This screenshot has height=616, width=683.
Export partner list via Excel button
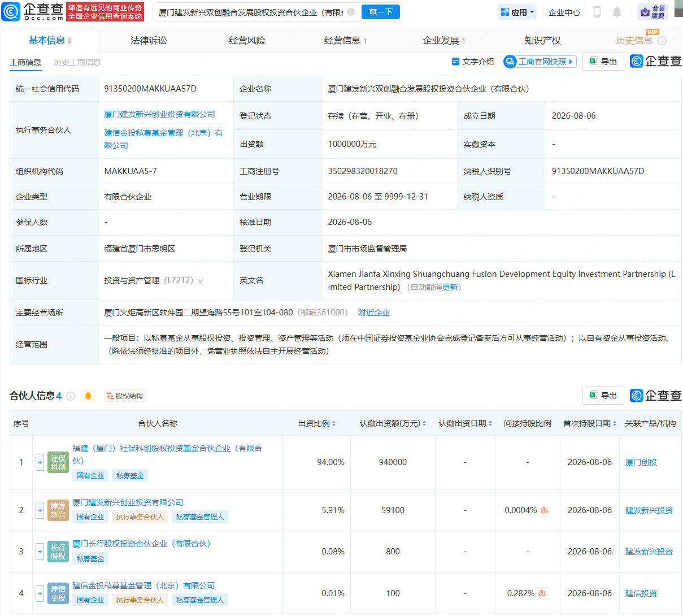tap(603, 396)
